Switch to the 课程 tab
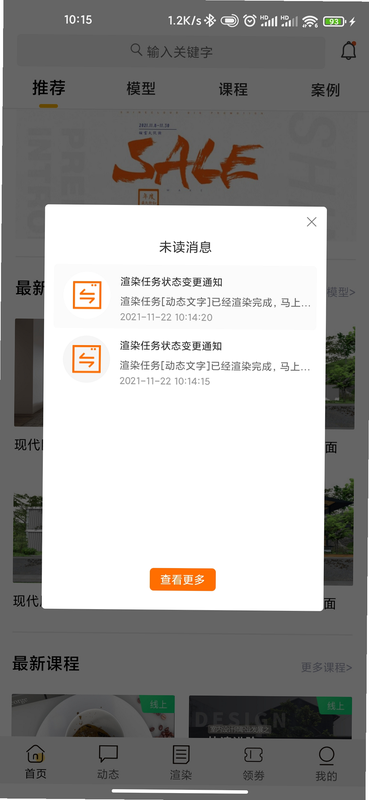The width and height of the screenshot is (369, 800). pyautogui.click(x=233, y=89)
